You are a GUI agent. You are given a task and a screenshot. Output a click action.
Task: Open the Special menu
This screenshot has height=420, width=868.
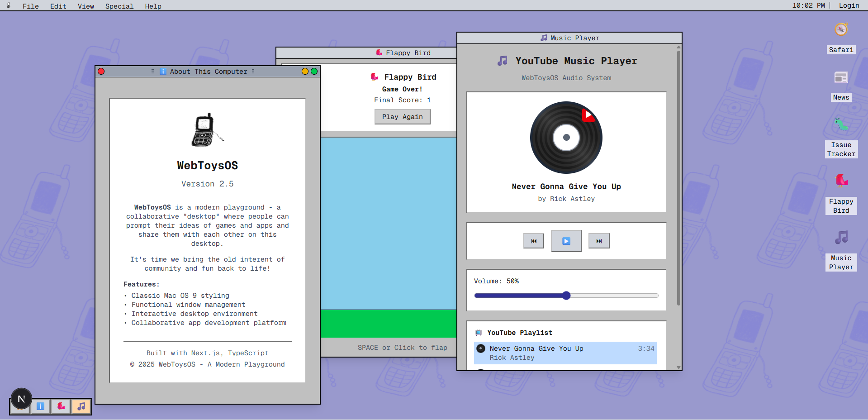coord(119,6)
